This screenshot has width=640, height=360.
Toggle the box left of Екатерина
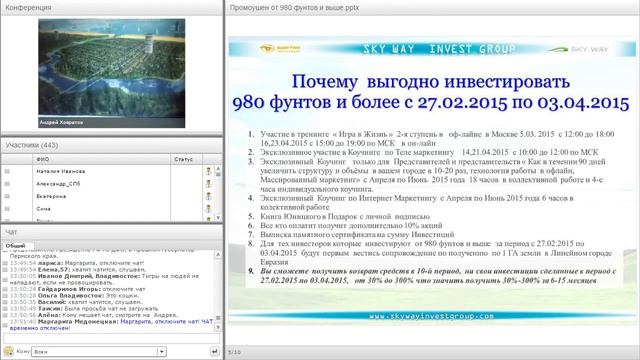click(7, 196)
